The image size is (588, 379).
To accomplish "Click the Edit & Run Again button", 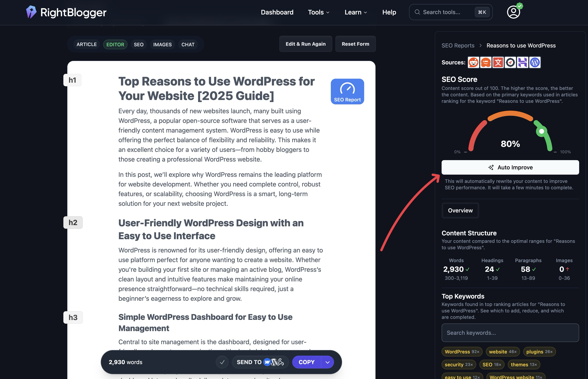I will click(305, 44).
